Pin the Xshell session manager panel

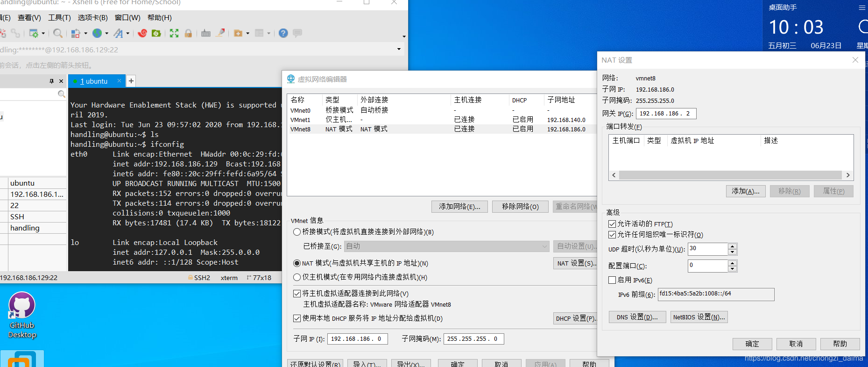tap(51, 81)
